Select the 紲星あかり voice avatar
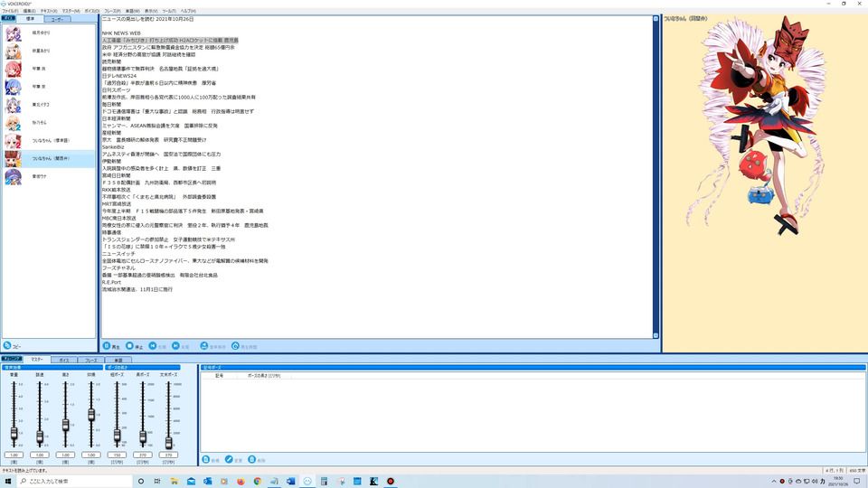 [14, 51]
